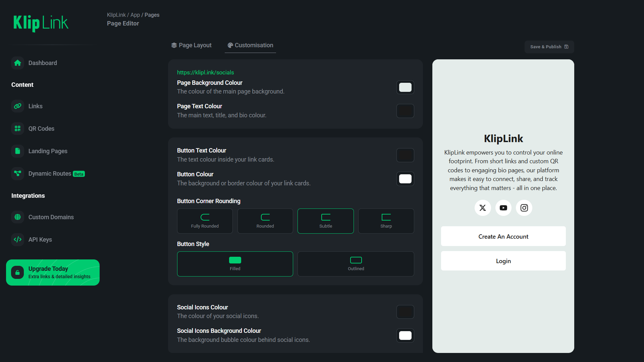Screen dimensions: 644x362
Task: Click the YouTube social icon in preview
Action: tap(503, 208)
